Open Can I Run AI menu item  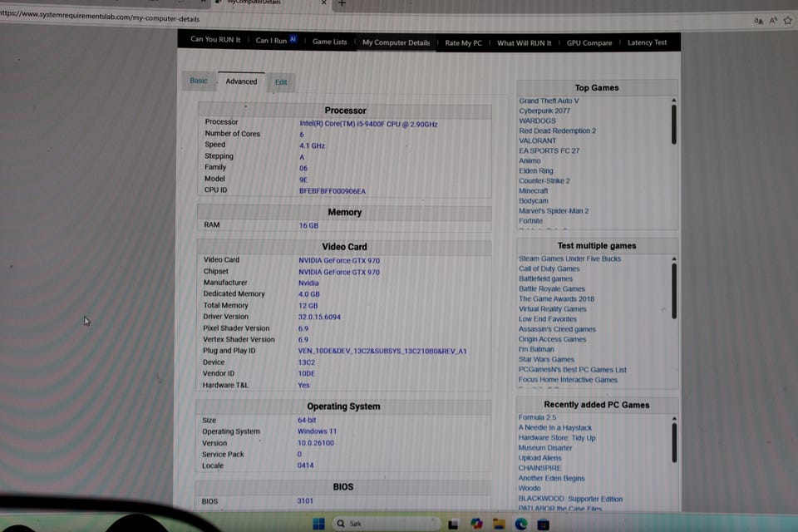[276, 40]
